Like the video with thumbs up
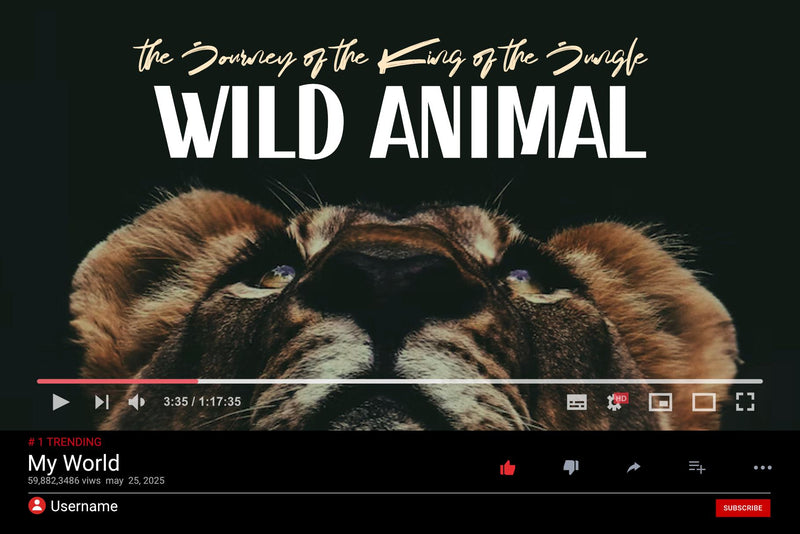 [508, 467]
